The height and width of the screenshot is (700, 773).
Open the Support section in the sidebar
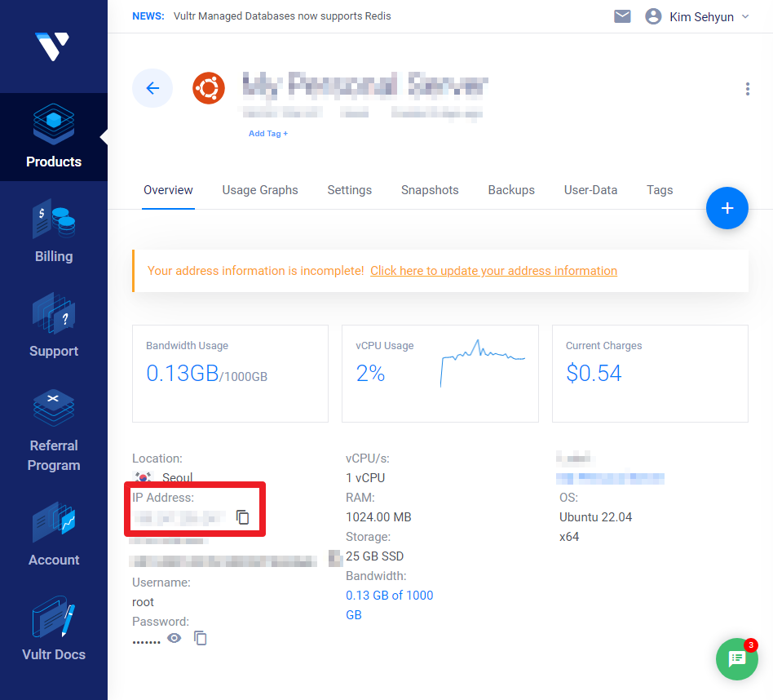pyautogui.click(x=54, y=326)
